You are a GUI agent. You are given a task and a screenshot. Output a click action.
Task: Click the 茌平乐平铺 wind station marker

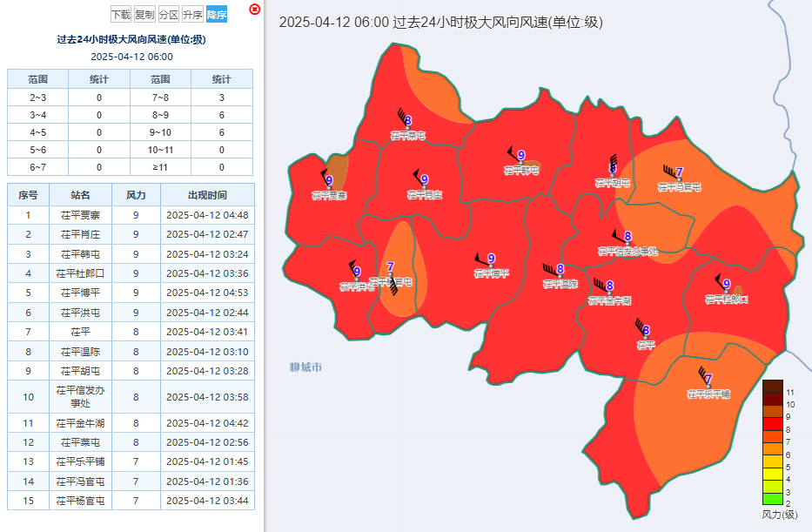(x=708, y=387)
